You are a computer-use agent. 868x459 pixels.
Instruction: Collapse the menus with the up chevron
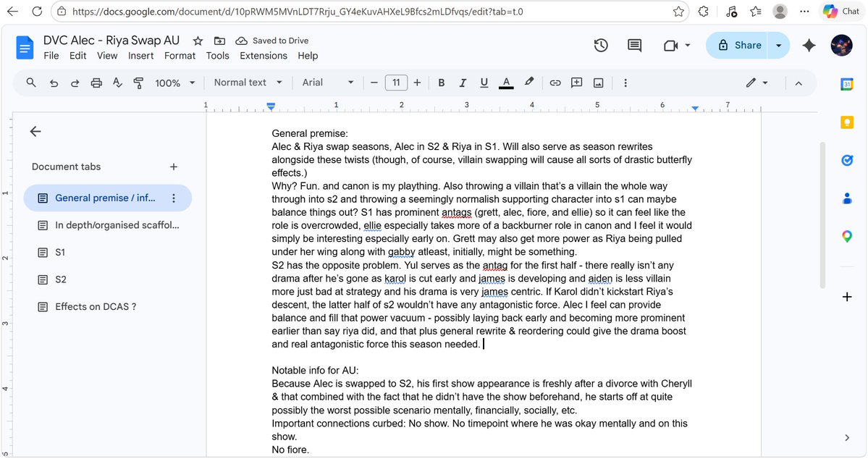tap(799, 83)
